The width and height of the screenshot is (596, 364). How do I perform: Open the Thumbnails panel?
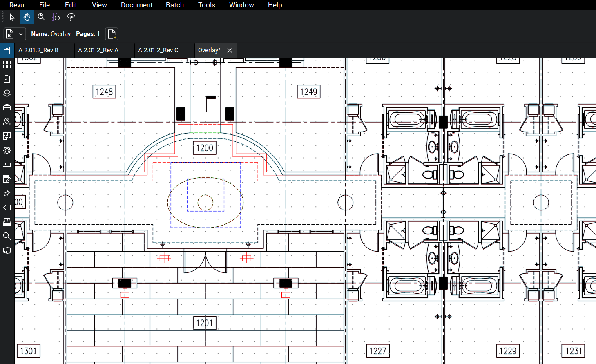7,64
